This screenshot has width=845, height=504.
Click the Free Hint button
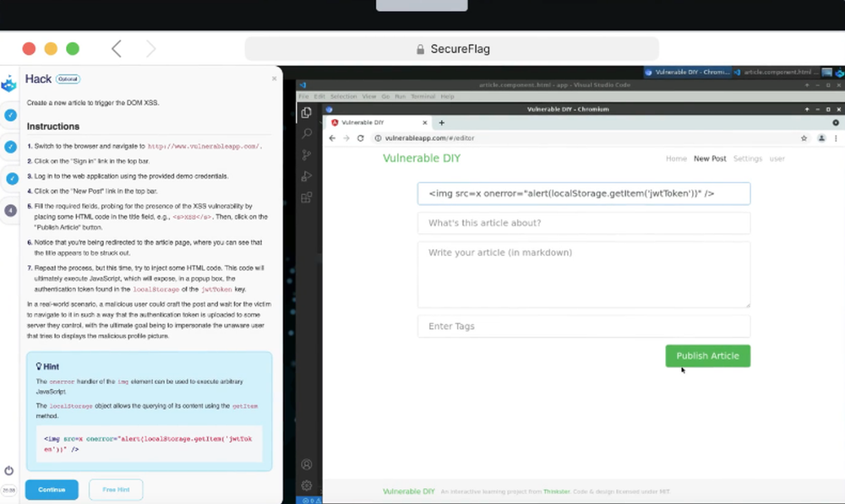point(116,490)
